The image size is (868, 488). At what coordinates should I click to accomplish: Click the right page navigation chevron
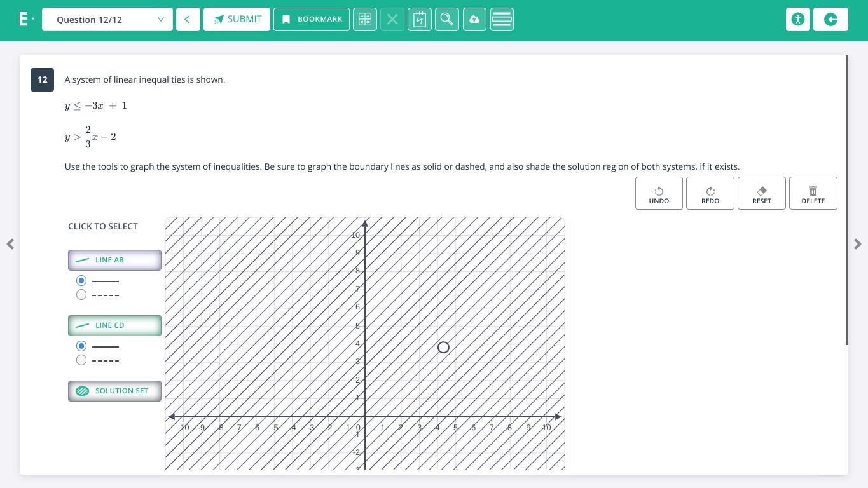858,244
